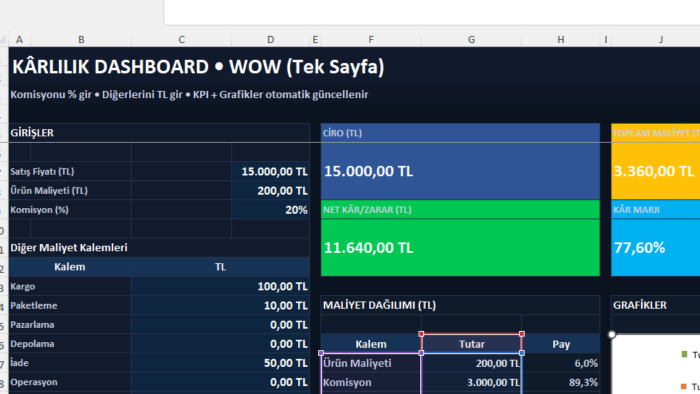The image size is (700, 394).
Task: Select Paketleme amount 10,00 TL
Action: (x=221, y=306)
